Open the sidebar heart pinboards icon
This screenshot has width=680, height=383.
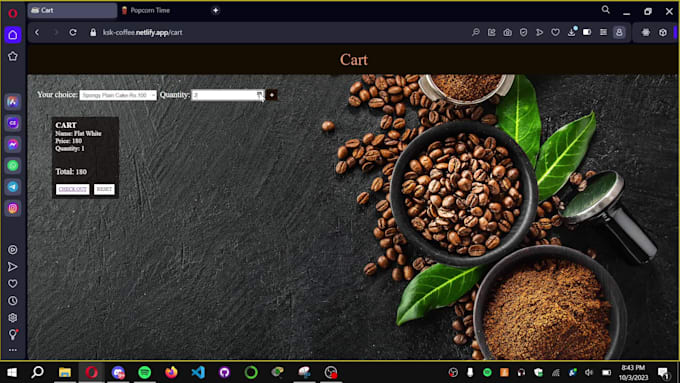[13, 284]
